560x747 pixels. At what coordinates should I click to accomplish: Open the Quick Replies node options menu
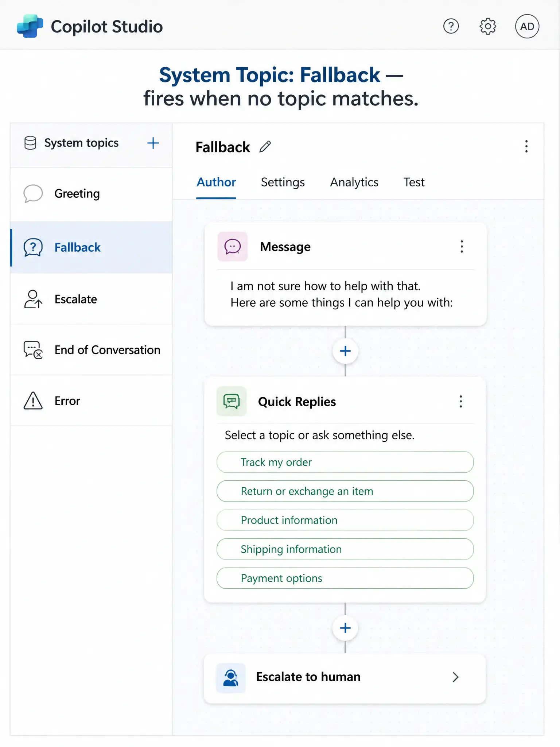coord(461,401)
